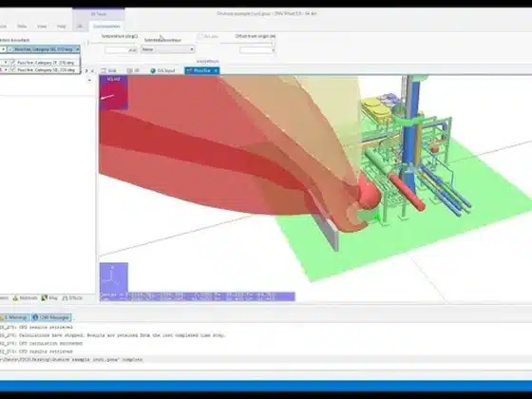The width and height of the screenshot is (532, 399).
Task: Open the Data ribbon tab
Action: 22,27
